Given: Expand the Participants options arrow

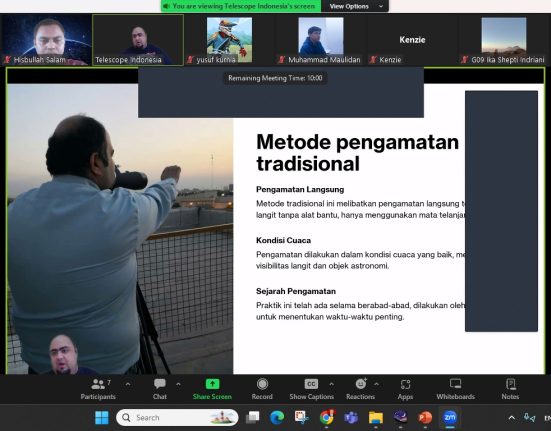Looking at the screenshot, I should click(x=128, y=384).
